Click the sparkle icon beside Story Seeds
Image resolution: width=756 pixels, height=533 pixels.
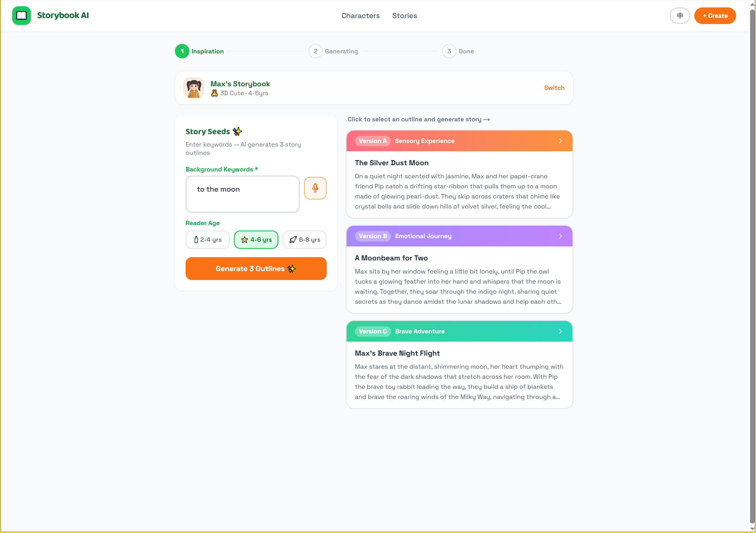[x=237, y=131]
